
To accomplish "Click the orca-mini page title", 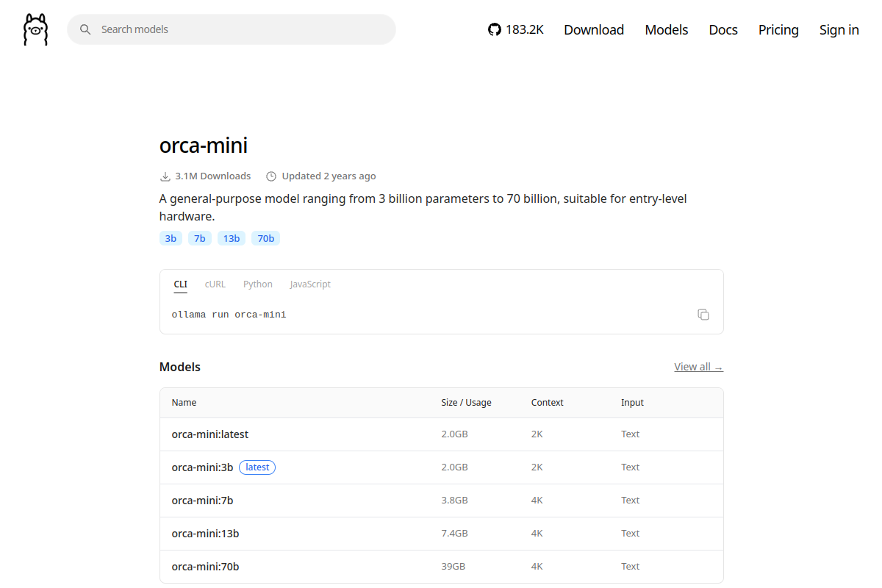I will pos(204,146).
